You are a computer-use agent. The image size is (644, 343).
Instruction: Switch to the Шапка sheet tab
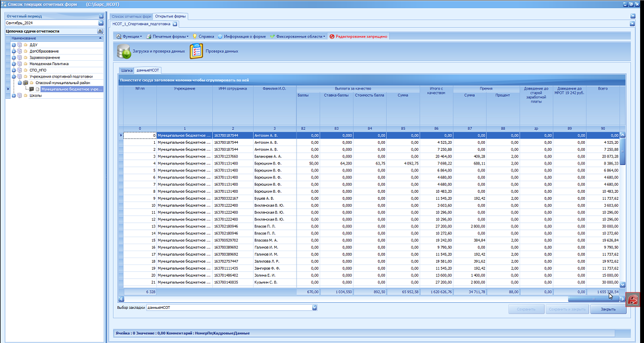[x=127, y=71]
